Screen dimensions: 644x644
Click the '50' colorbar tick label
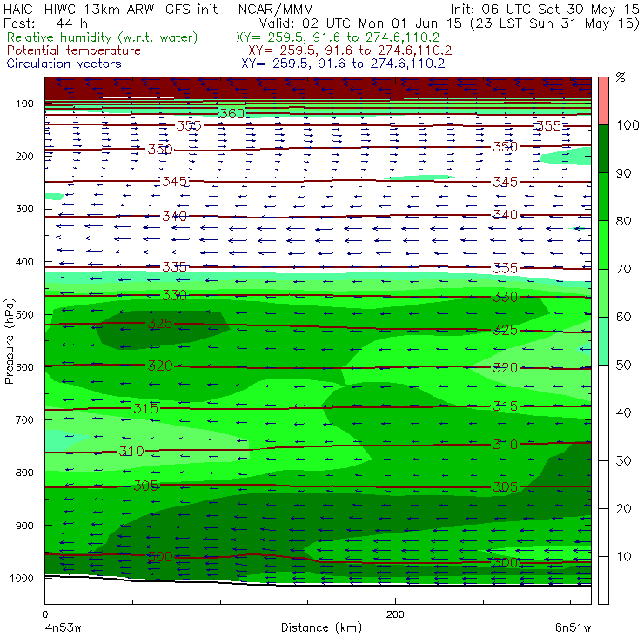click(623, 365)
